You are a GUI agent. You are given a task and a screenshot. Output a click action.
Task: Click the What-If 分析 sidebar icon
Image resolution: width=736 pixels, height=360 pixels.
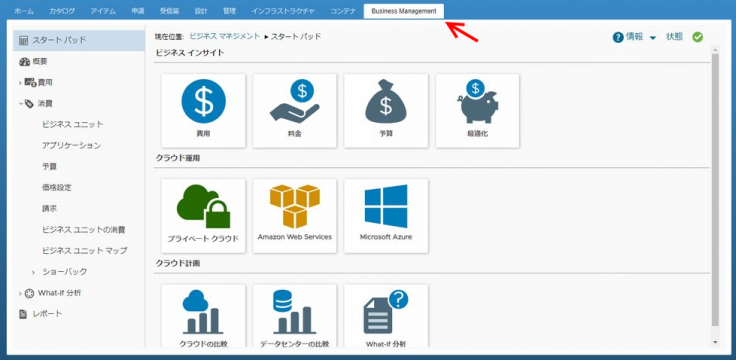coord(29,293)
